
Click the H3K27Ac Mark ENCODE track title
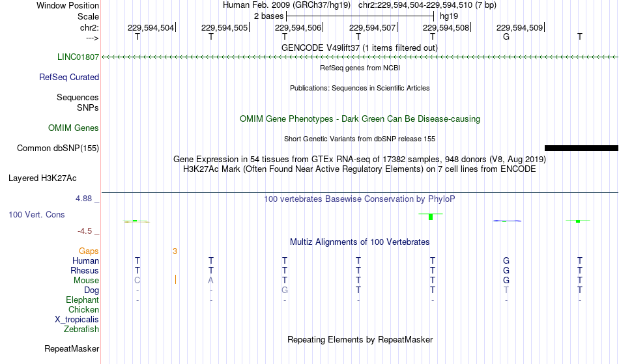click(360, 169)
